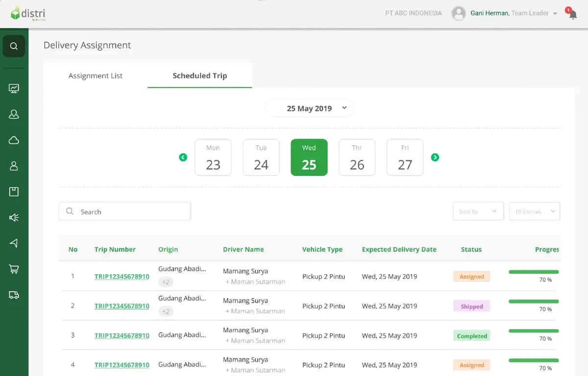Expand the +2 origins badge in row 2
This screenshot has width=588, height=376.
pos(166,311)
